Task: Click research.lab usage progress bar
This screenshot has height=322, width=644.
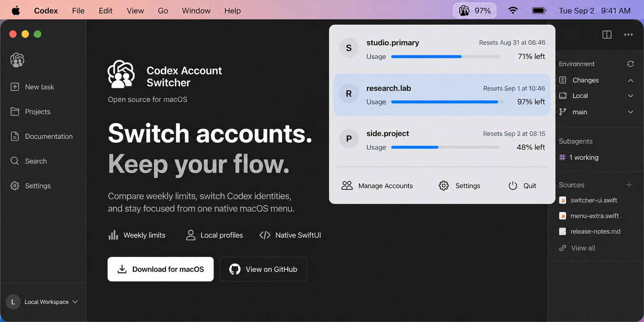Action: coord(447,102)
